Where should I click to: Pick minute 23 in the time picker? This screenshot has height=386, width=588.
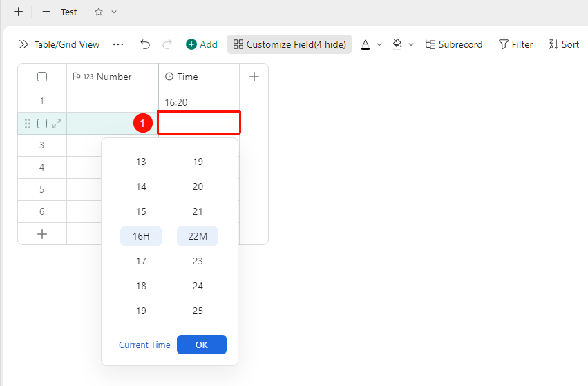coord(198,261)
